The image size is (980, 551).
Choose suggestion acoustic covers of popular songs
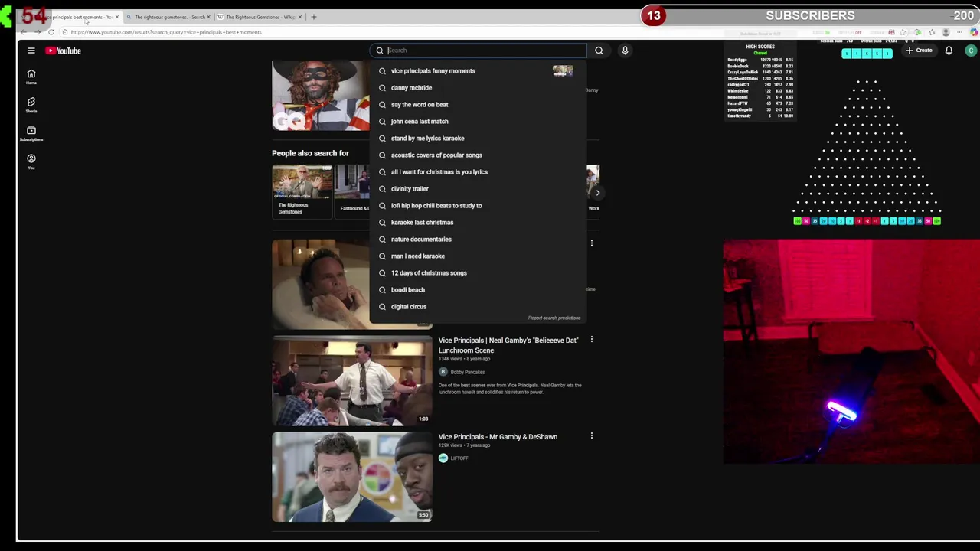[479, 155]
